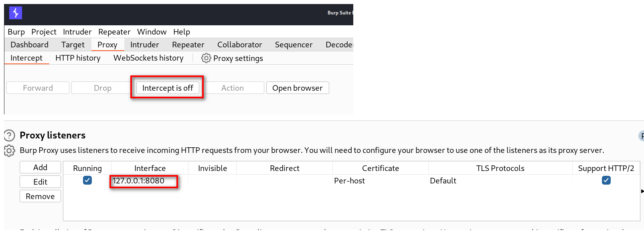The width and height of the screenshot is (644, 234).
Task: Switch to the HTTP history tab
Action: 78,58
